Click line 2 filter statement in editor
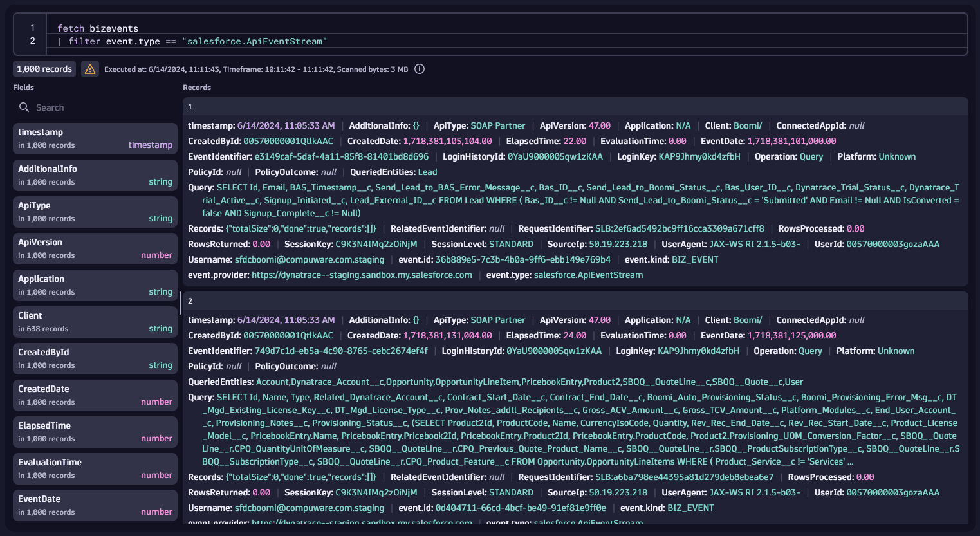 (x=198, y=41)
